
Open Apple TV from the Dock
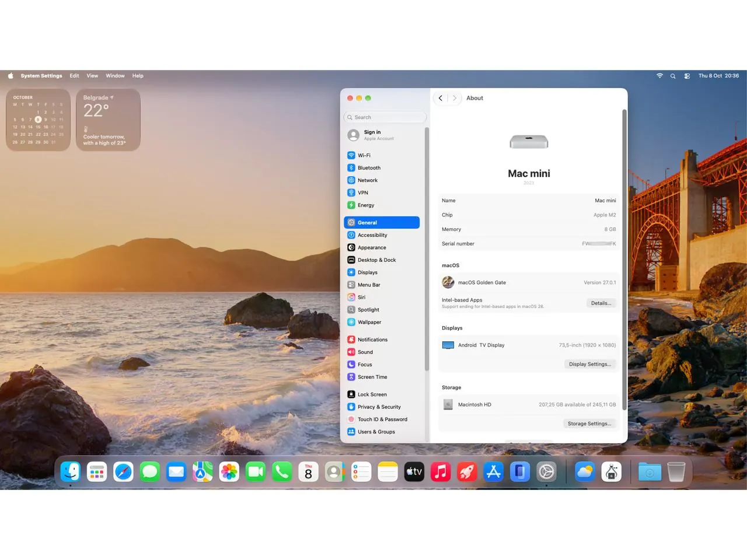coord(414,472)
